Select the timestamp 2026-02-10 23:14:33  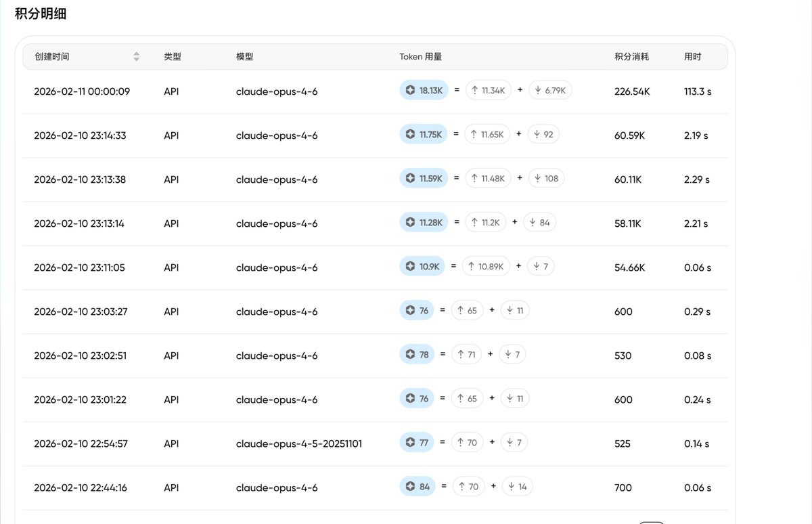click(x=80, y=135)
